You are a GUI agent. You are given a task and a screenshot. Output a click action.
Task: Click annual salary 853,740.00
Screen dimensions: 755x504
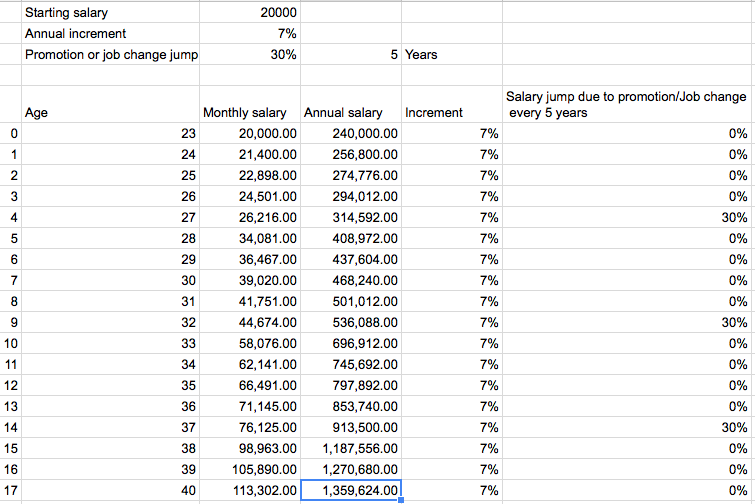[x=351, y=406]
